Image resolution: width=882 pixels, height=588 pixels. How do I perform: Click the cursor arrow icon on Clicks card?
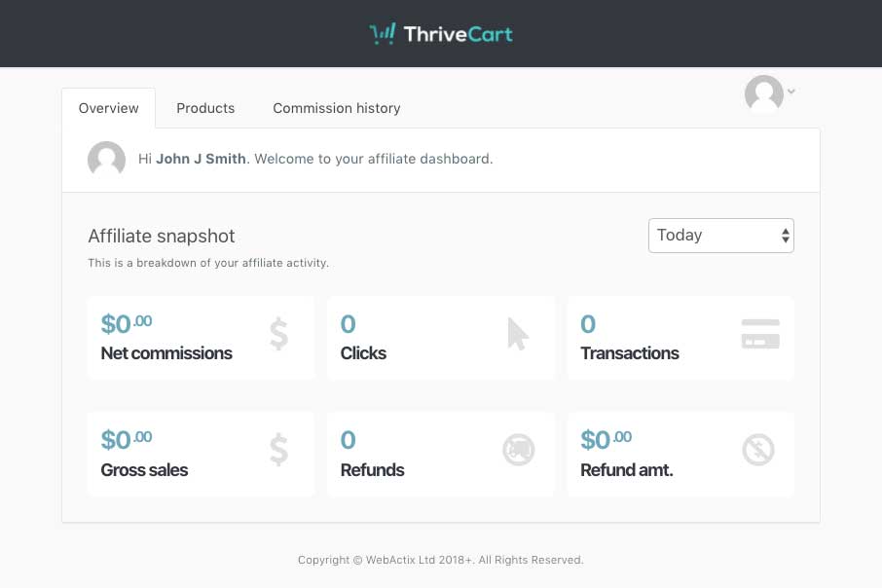tap(516, 334)
